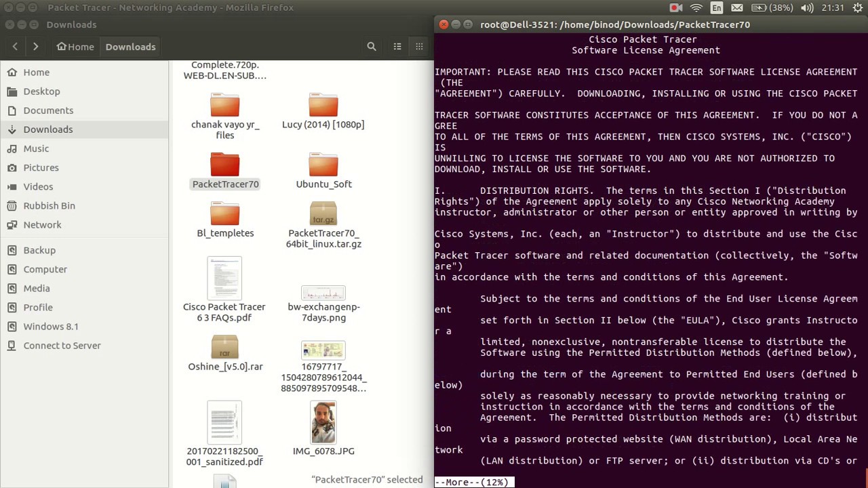Click the --More--(12%) prompt in terminal

click(x=474, y=482)
